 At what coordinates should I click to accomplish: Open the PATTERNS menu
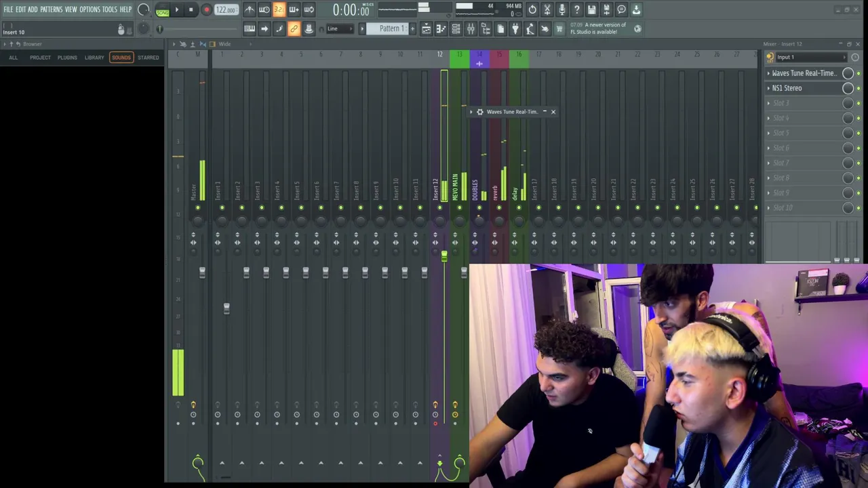51,9
